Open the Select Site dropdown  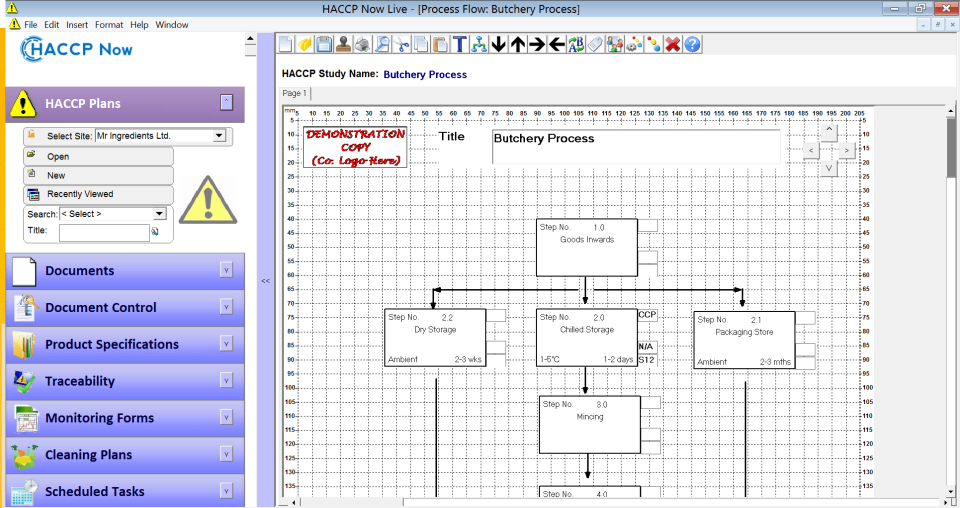(x=219, y=136)
